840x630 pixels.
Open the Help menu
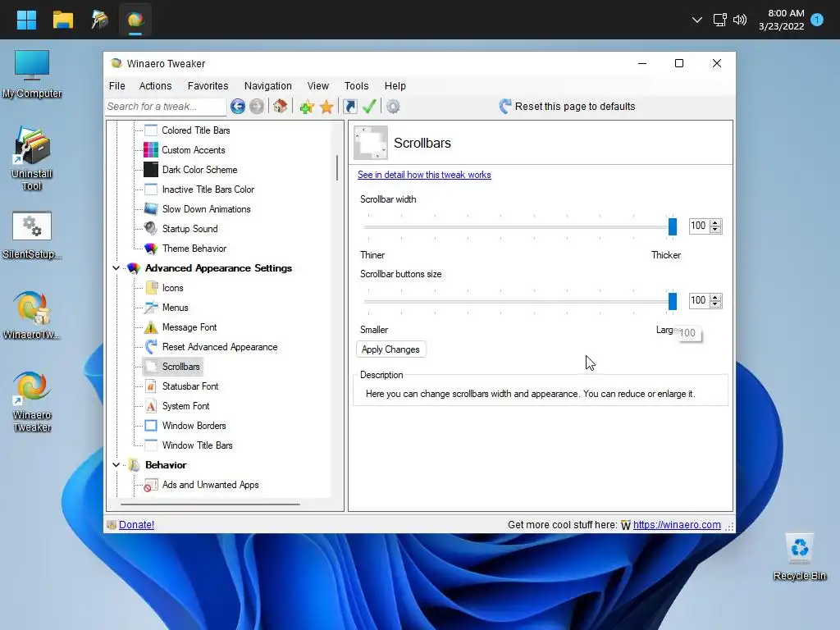pyautogui.click(x=395, y=85)
